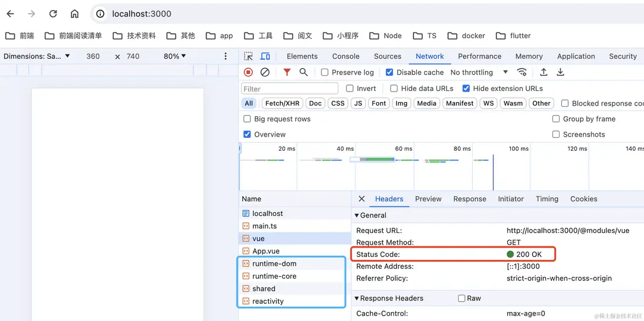Select the localhost document request row
This screenshot has height=321, width=644.
click(x=295, y=213)
